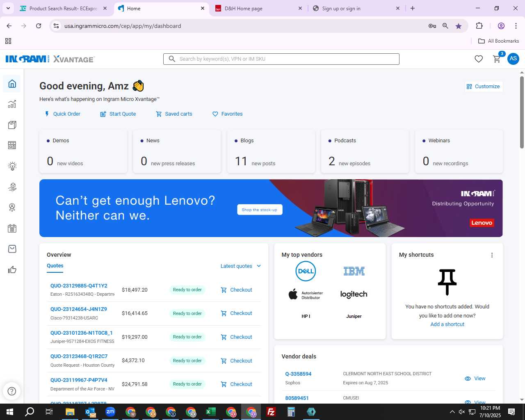525x420 pixels.
Task: Open Excel from the taskbar
Action: point(211,412)
